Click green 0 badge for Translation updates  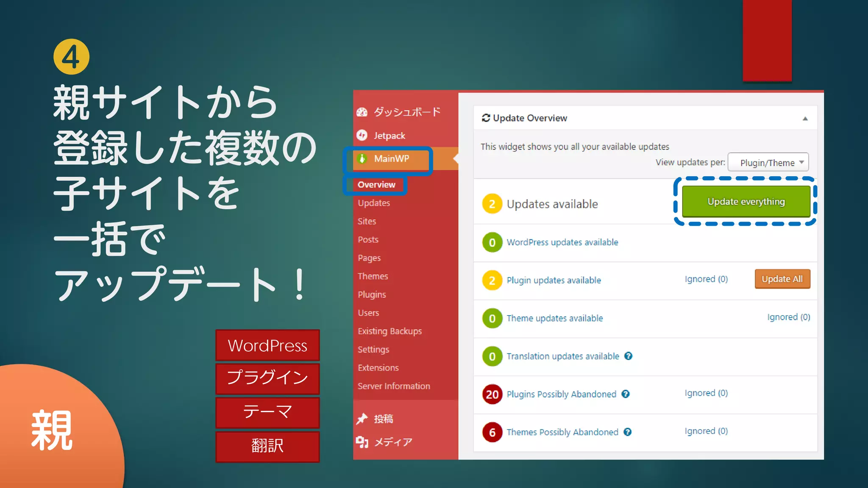pos(492,356)
